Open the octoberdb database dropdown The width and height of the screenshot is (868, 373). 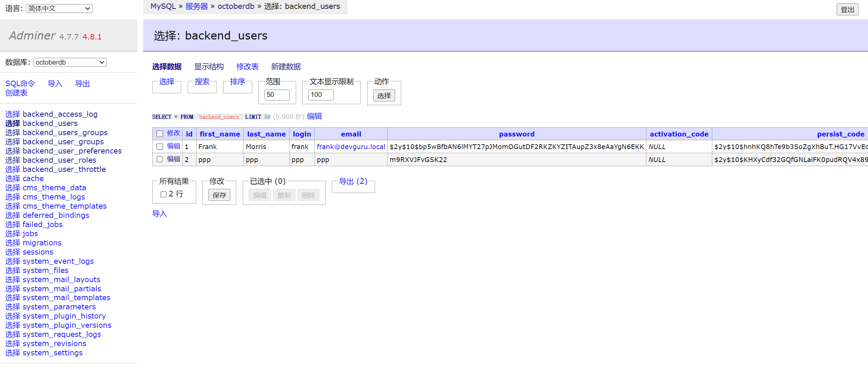coord(70,62)
